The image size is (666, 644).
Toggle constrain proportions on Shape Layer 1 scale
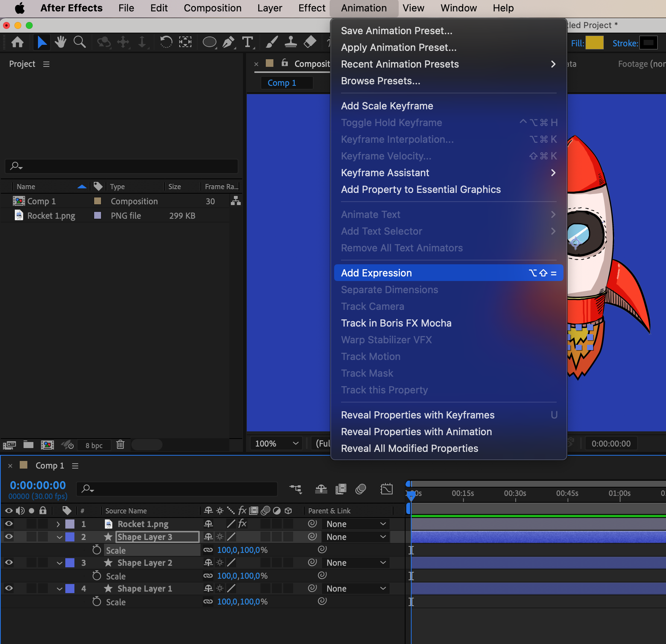208,601
